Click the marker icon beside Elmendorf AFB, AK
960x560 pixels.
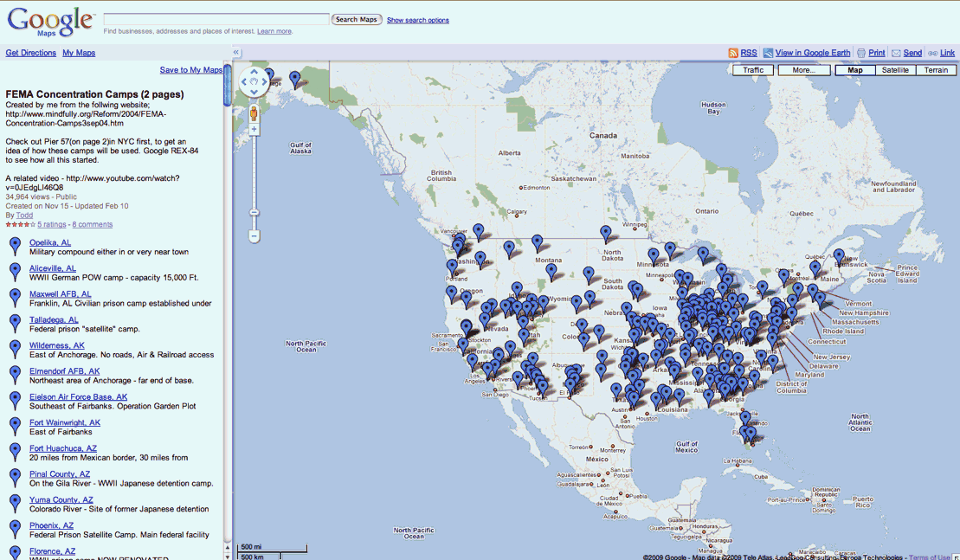click(x=16, y=375)
